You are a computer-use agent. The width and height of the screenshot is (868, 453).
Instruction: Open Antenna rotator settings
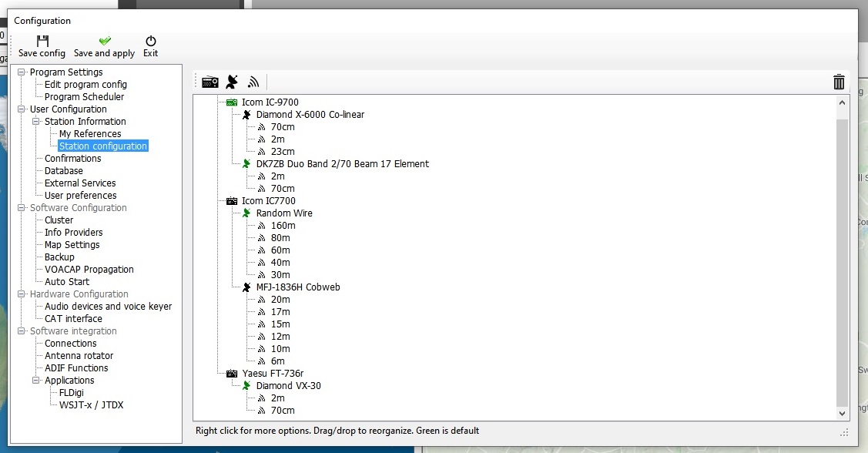pos(79,355)
